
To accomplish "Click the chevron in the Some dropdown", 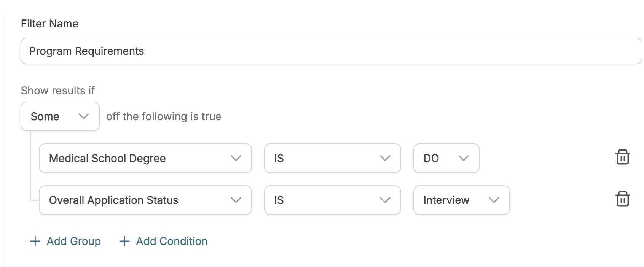I will [x=83, y=116].
